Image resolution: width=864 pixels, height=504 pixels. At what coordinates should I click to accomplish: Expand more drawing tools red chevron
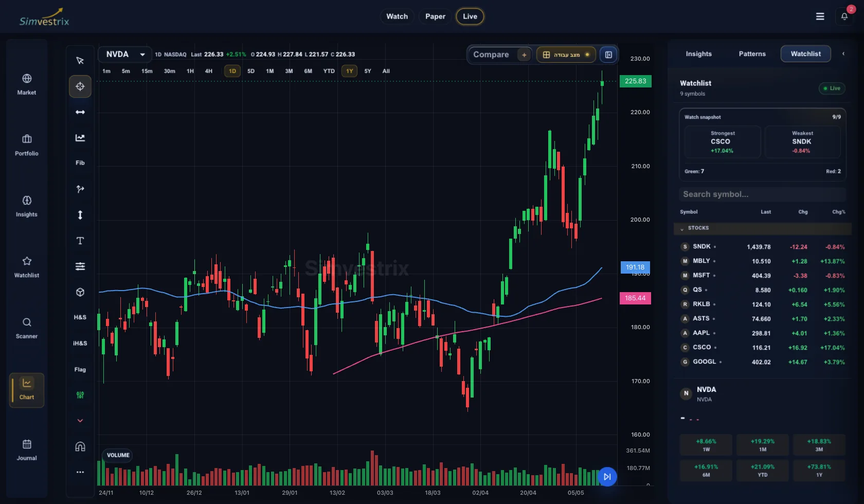(x=80, y=421)
